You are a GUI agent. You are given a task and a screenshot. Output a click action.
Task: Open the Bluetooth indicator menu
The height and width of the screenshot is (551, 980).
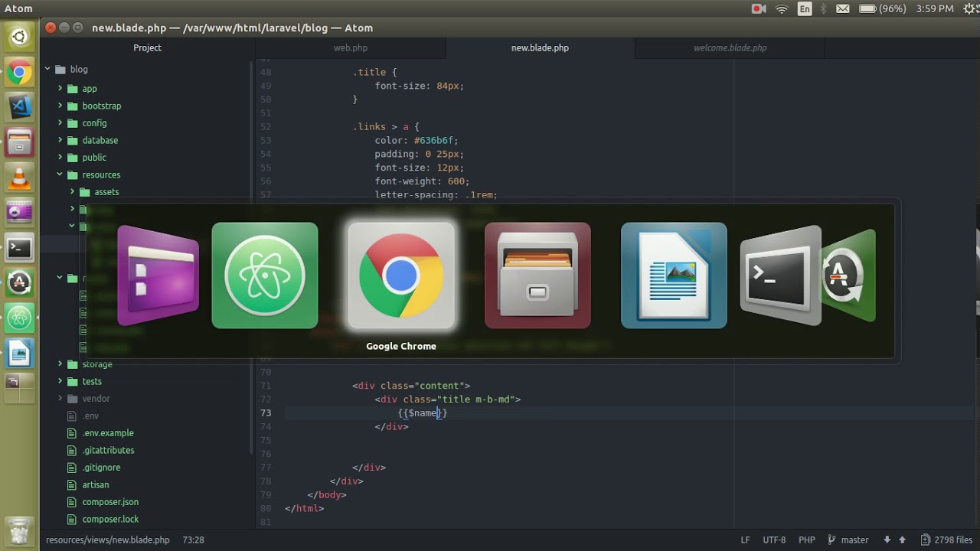pyautogui.click(x=824, y=9)
